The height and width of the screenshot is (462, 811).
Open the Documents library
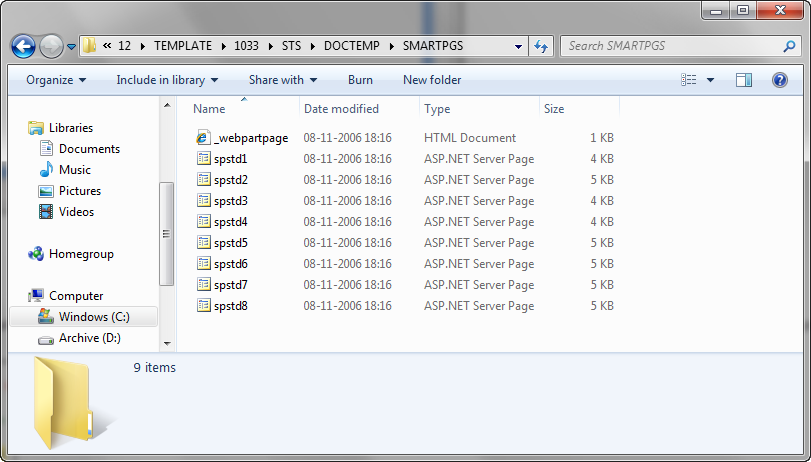89,149
